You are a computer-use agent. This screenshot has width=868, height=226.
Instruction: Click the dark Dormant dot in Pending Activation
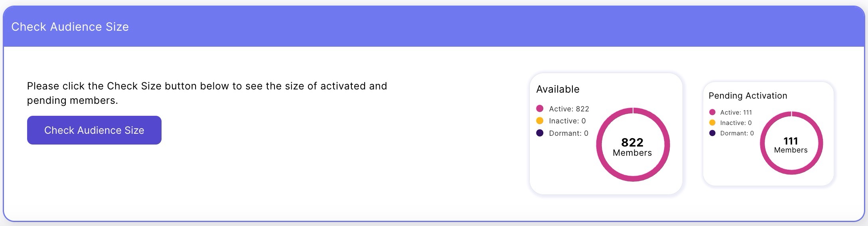712,133
